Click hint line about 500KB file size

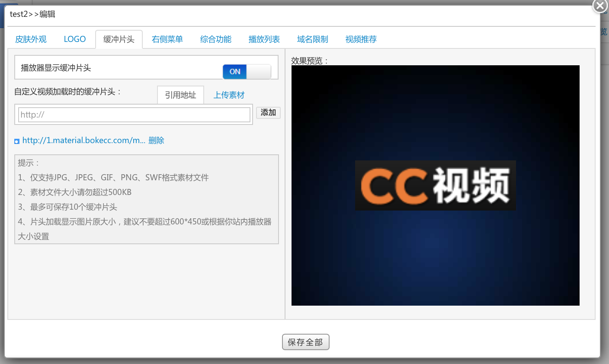pos(74,192)
